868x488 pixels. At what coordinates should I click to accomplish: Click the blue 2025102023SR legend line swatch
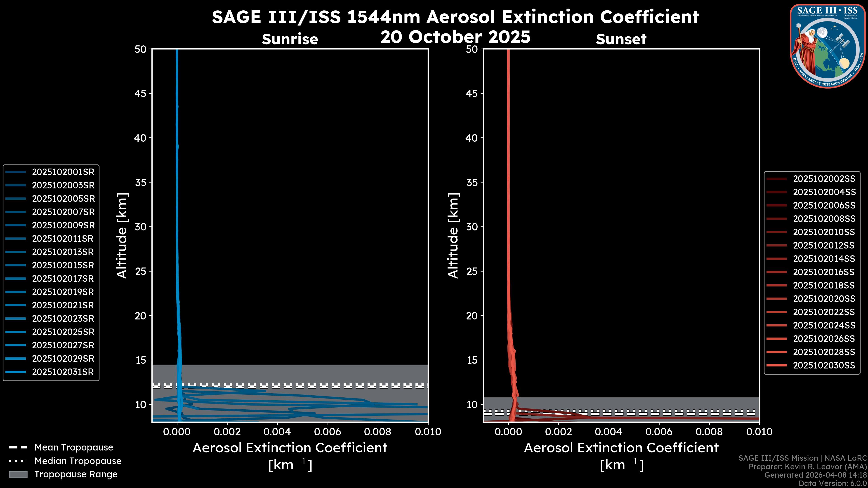16,319
